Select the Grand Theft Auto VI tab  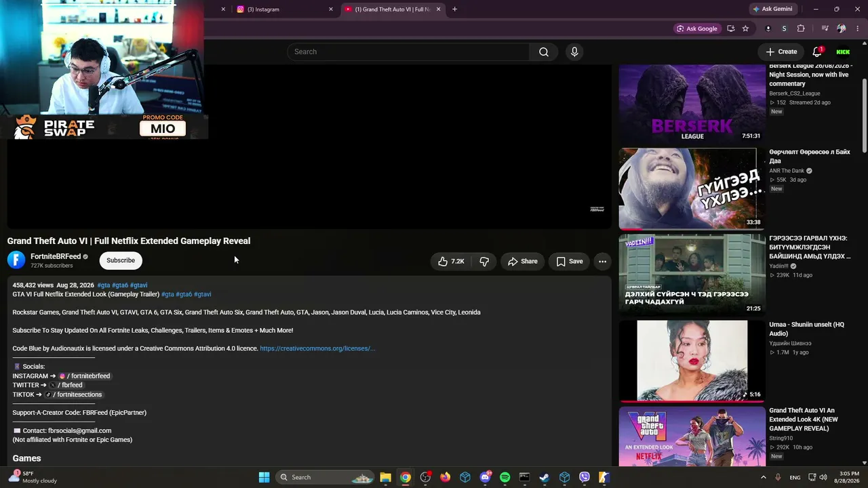click(x=392, y=9)
